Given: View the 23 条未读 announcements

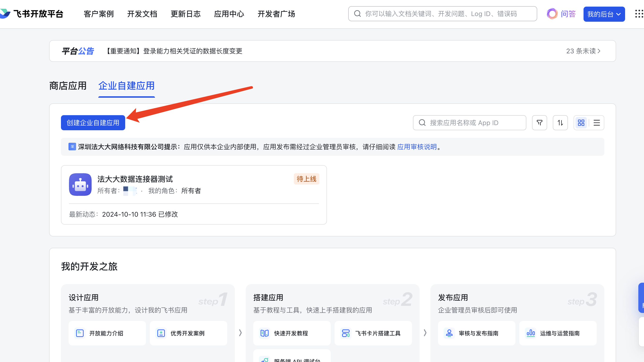Looking at the screenshot, I should [583, 51].
